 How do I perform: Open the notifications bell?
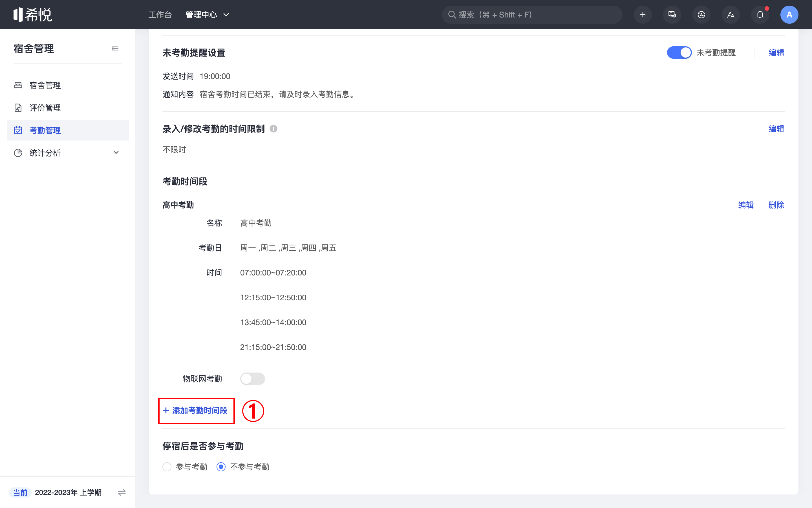click(x=760, y=15)
